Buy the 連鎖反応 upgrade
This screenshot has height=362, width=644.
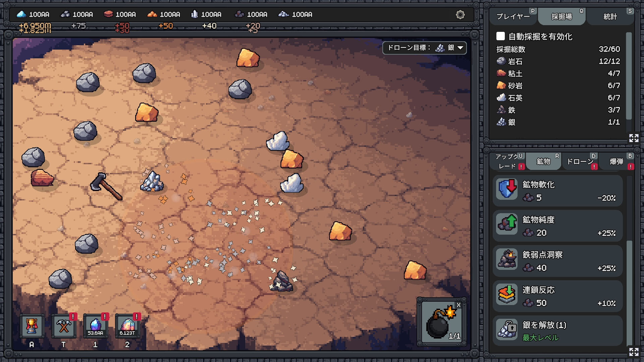pos(557,296)
